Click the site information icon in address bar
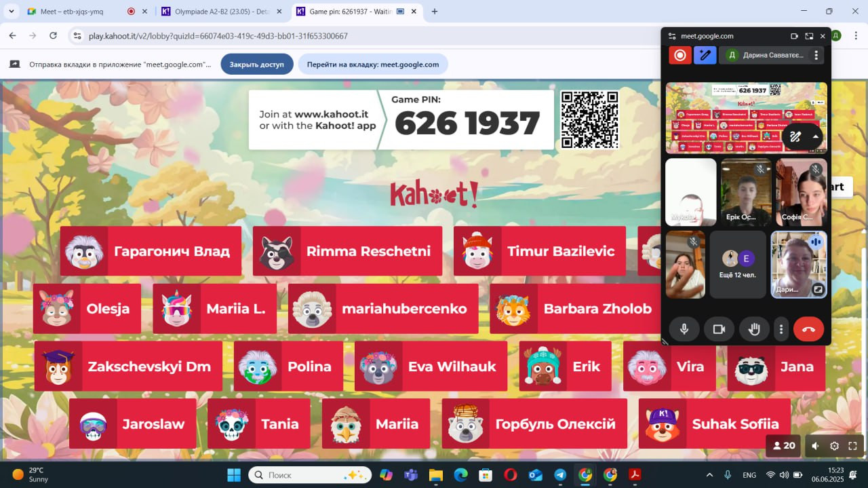 tap(77, 36)
